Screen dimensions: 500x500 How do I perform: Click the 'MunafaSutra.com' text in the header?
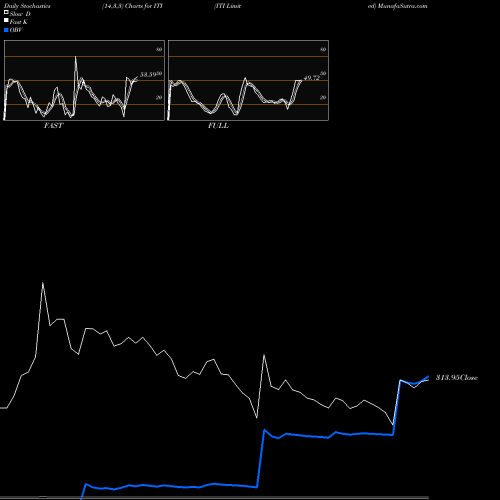(402, 6)
